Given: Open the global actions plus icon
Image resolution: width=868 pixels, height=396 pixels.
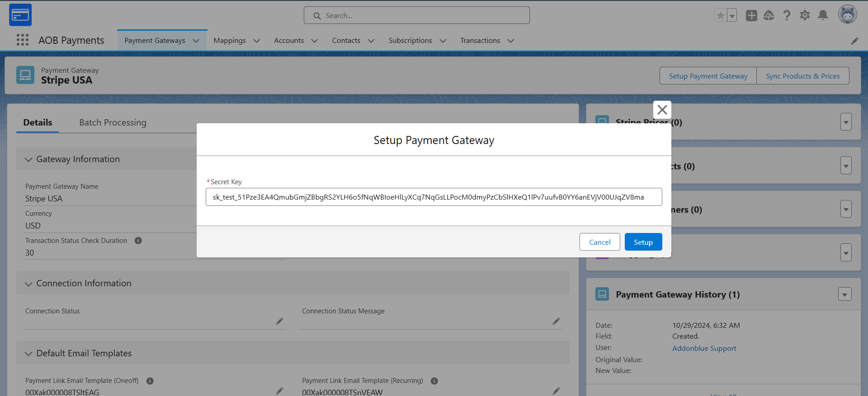Looking at the screenshot, I should pos(751,15).
